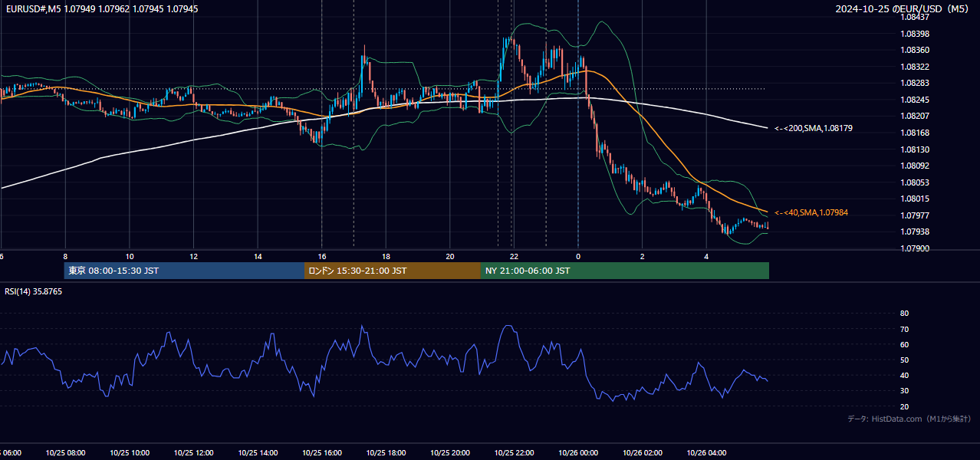Click the RSI(14) 35.8765 indicator label
980x460 pixels.
34,292
